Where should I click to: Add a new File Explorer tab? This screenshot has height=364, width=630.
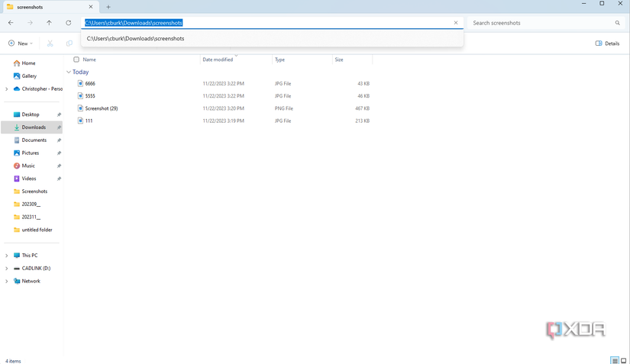pyautogui.click(x=108, y=7)
